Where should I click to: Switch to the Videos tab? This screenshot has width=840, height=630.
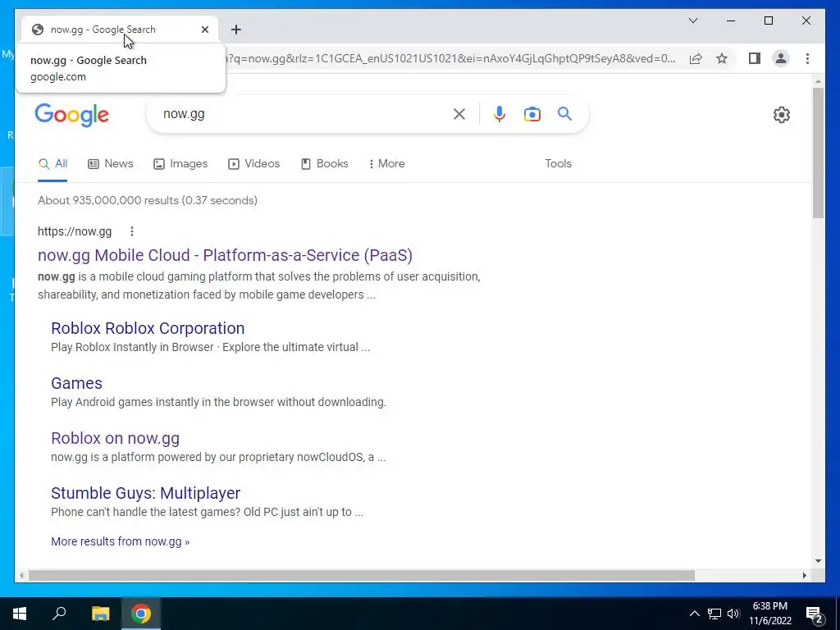point(254,164)
